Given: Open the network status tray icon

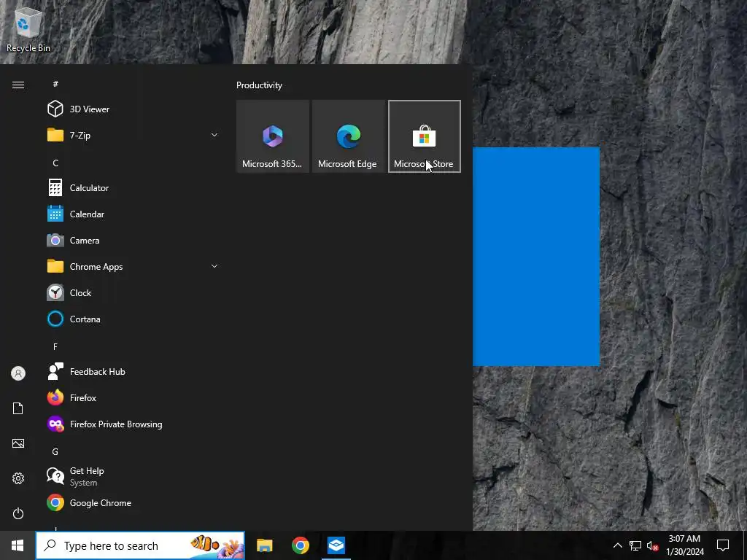Looking at the screenshot, I should tap(635, 545).
